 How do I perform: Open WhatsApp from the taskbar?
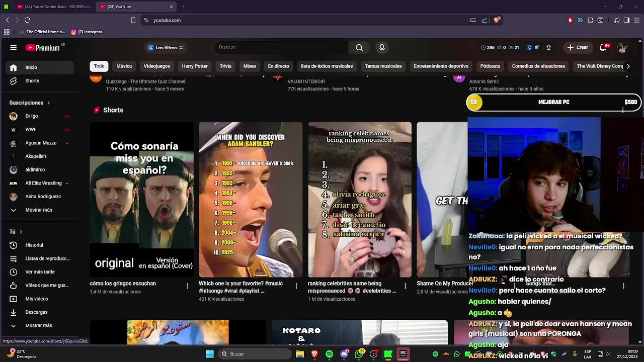[359, 354]
